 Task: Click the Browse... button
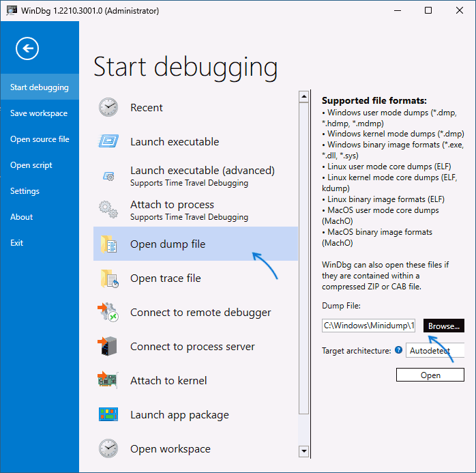pyautogui.click(x=443, y=326)
